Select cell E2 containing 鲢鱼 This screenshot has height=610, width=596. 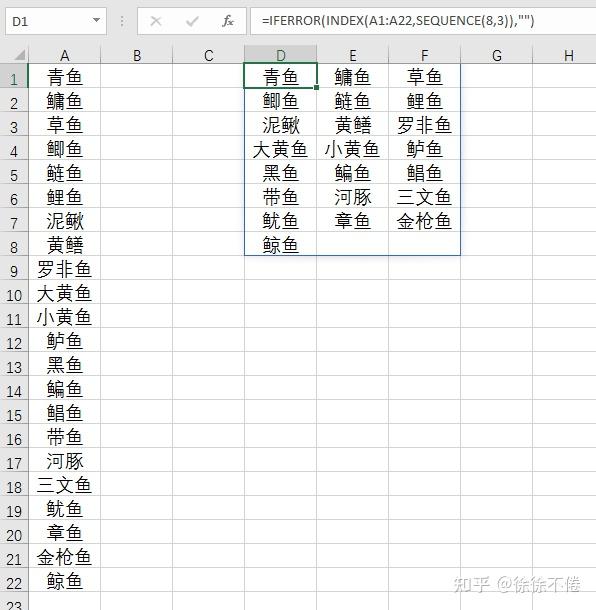[352, 100]
